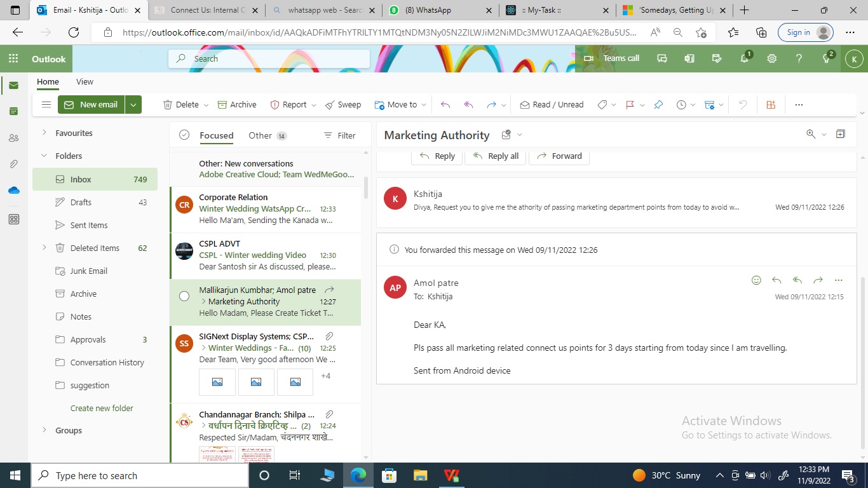Screen dimensions: 868x488
Task: Open the Teams chat icon in header
Action: tap(661, 58)
